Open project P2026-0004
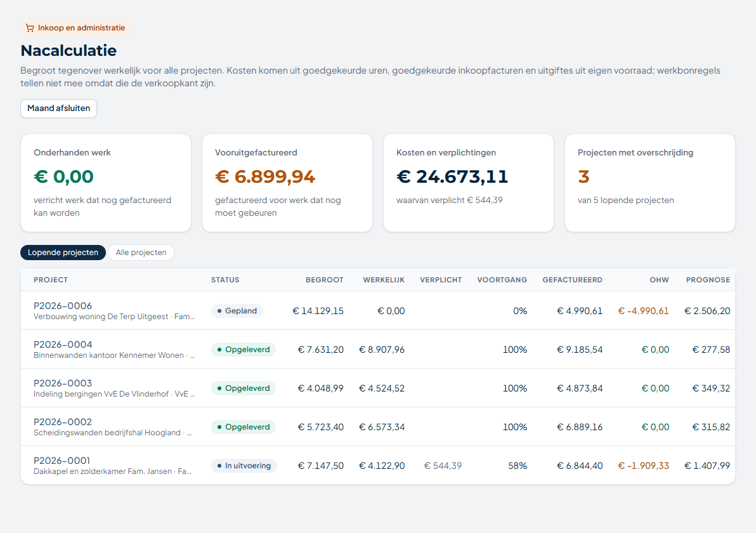The width and height of the screenshot is (756, 533). click(63, 345)
